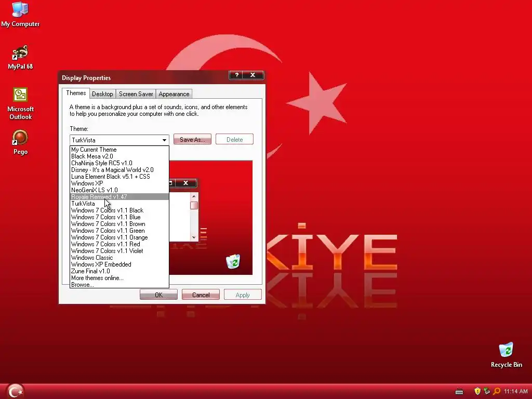
Task: Choose the Windows Classic theme
Action: (119, 258)
